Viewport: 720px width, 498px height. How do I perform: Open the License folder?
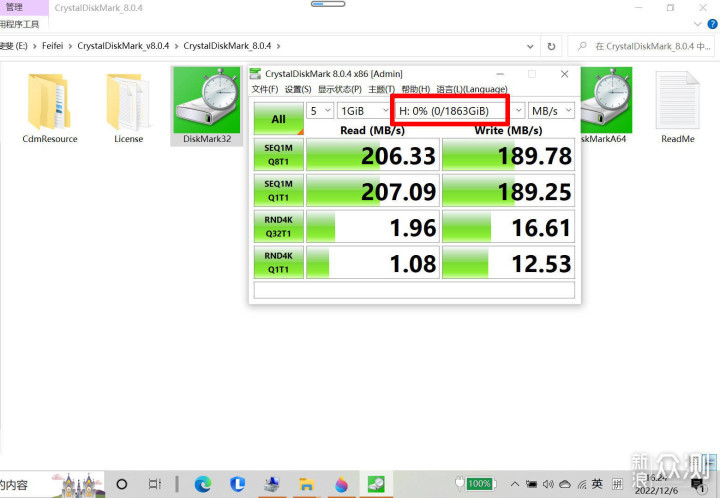point(129,108)
